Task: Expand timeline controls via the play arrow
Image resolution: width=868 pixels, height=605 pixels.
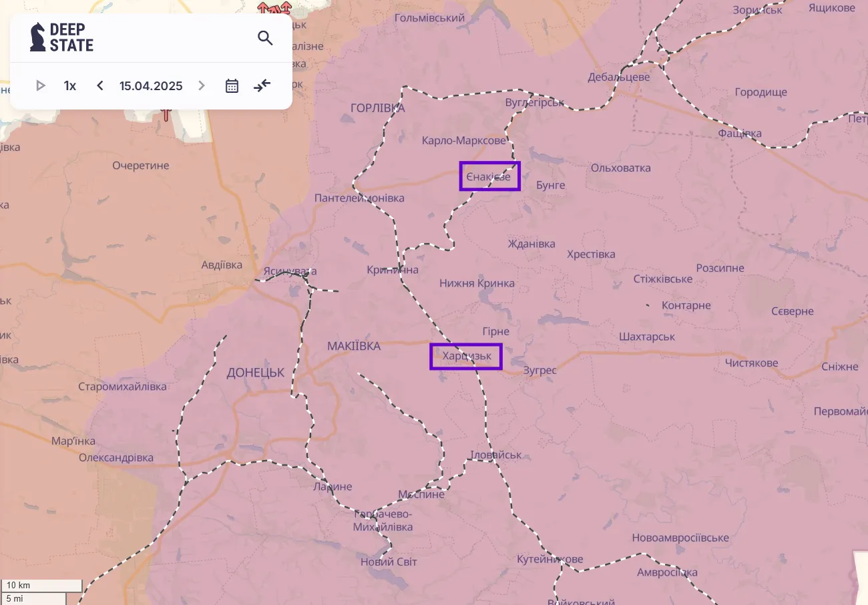Action: click(41, 85)
